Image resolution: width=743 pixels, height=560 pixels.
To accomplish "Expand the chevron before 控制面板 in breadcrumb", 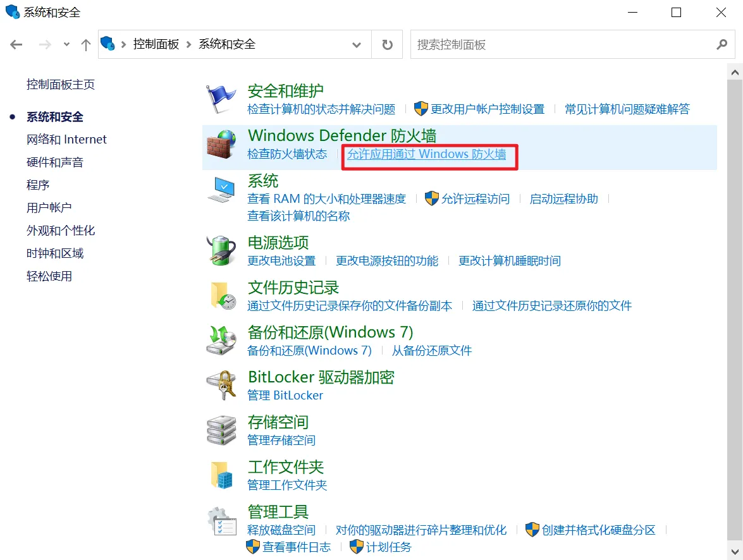I will pyautogui.click(x=124, y=44).
